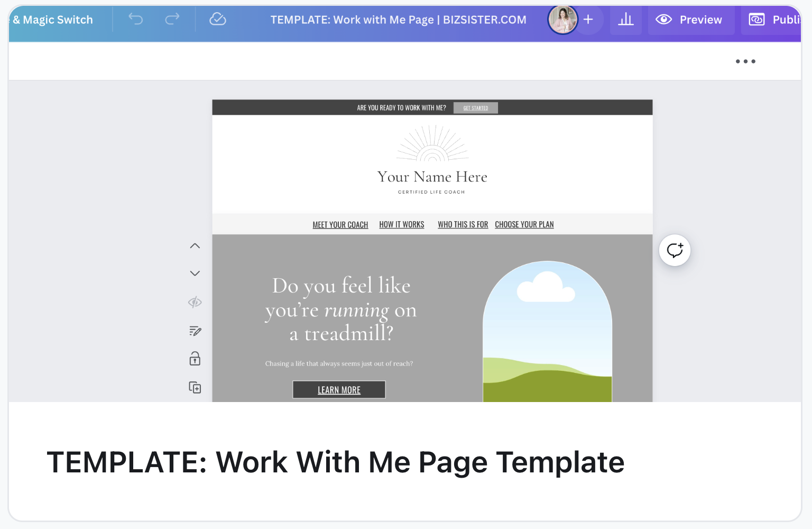
Task: Select the MEET YOUR COACH nav link
Action: pyautogui.click(x=340, y=225)
